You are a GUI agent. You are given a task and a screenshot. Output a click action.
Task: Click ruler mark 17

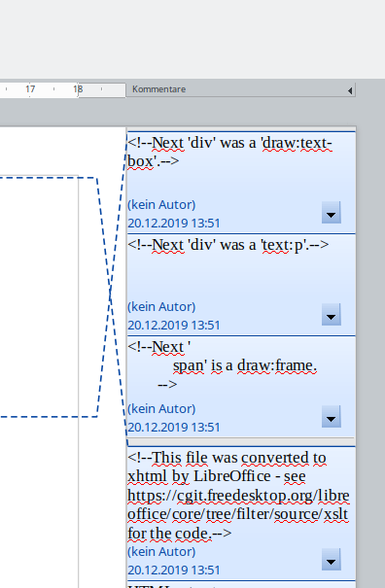(30, 89)
